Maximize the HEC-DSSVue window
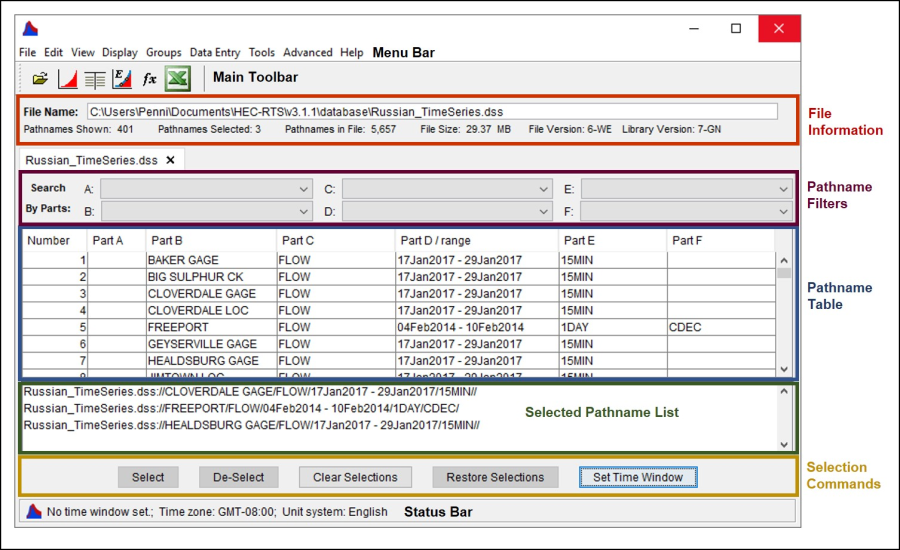This screenshot has height=550, width=900. pos(736,28)
